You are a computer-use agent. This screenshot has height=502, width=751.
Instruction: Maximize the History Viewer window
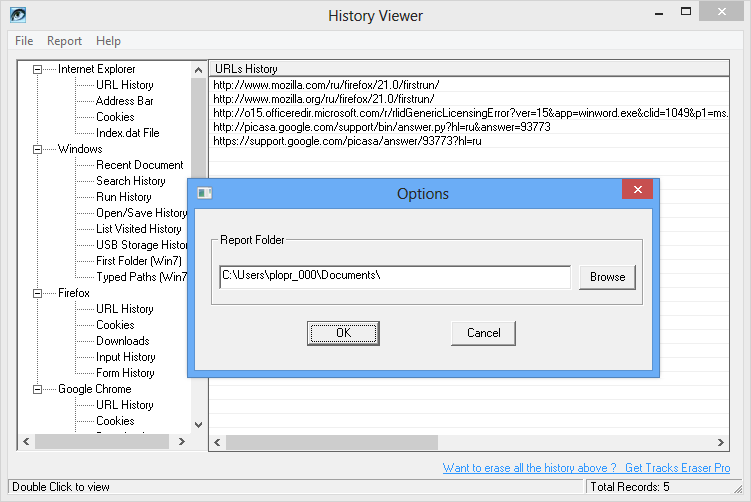686,11
